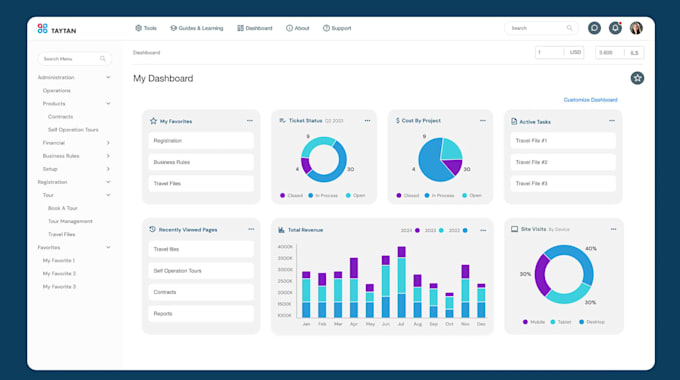680x380 pixels.
Task: Click In Process legend in Cost By Project
Action: (439, 196)
